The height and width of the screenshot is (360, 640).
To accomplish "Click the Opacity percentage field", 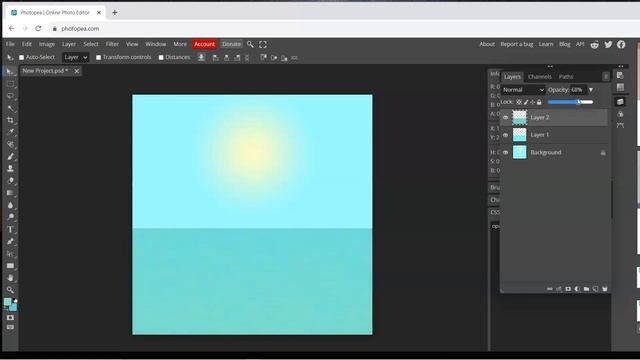I will click(578, 90).
